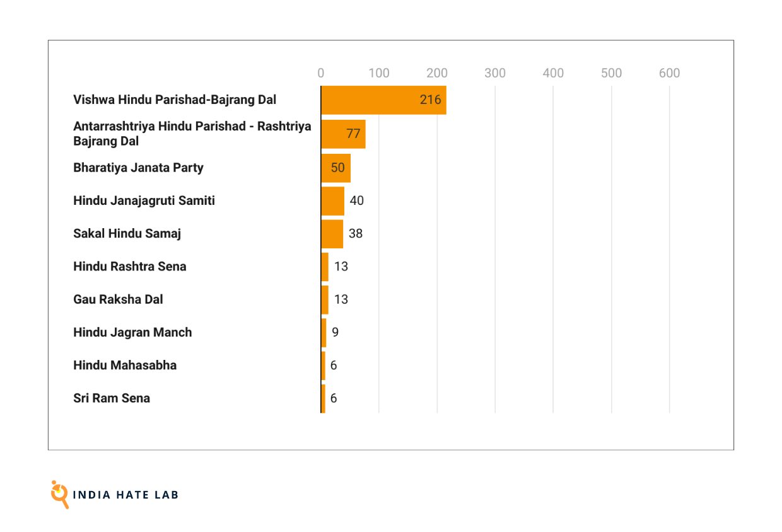Click the Hindu Rashtra Sena label
This screenshot has height=532, width=782.
click(x=130, y=267)
